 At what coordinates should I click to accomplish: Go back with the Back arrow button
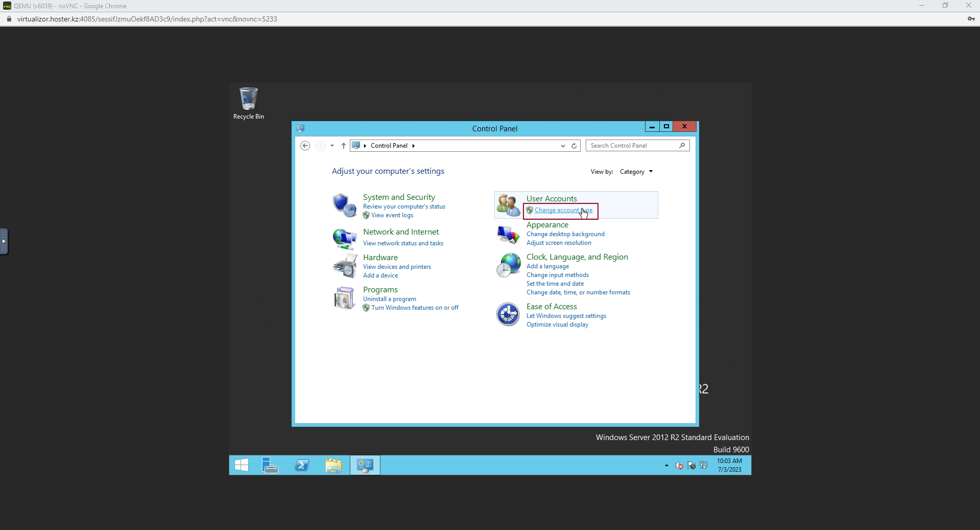click(x=305, y=146)
